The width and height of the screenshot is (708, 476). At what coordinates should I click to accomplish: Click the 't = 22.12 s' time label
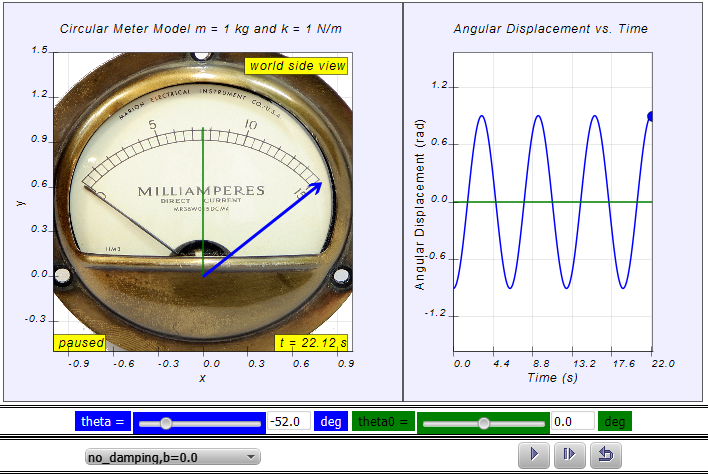[x=312, y=343]
